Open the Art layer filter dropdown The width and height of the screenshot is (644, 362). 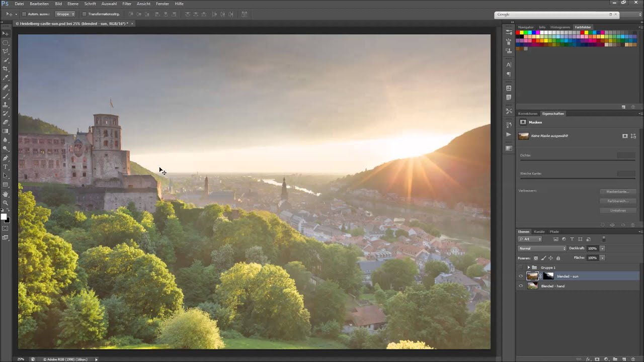click(x=530, y=239)
